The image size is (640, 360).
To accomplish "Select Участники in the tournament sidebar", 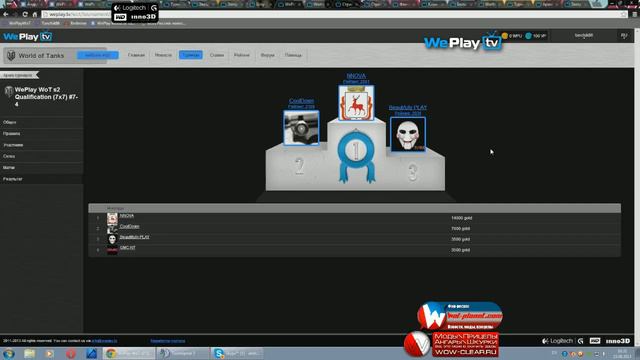I will [13, 145].
